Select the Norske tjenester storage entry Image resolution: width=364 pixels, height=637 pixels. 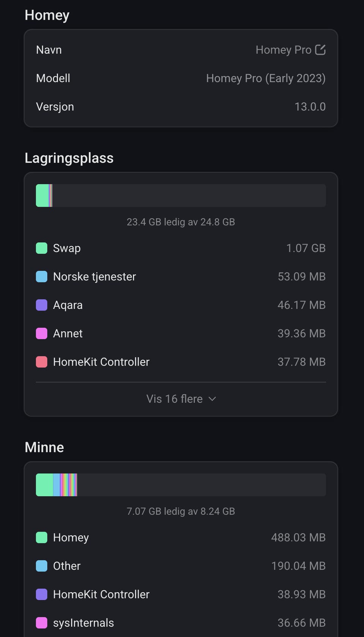[181, 277]
